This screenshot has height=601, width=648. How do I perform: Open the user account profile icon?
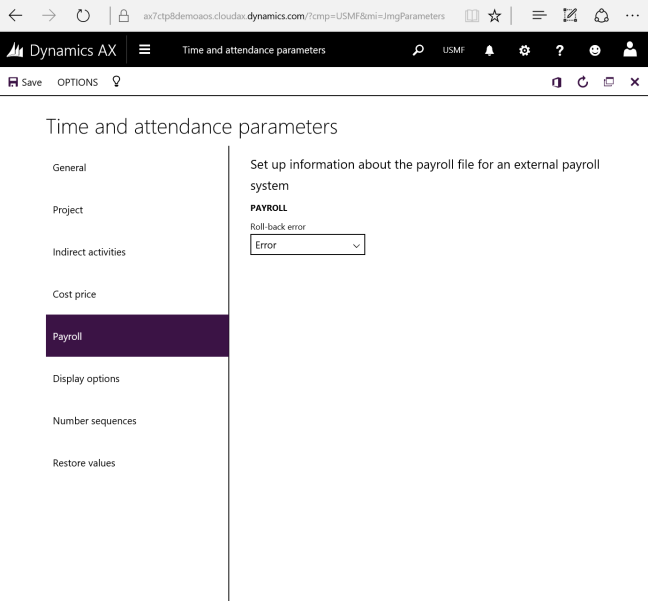pos(632,50)
